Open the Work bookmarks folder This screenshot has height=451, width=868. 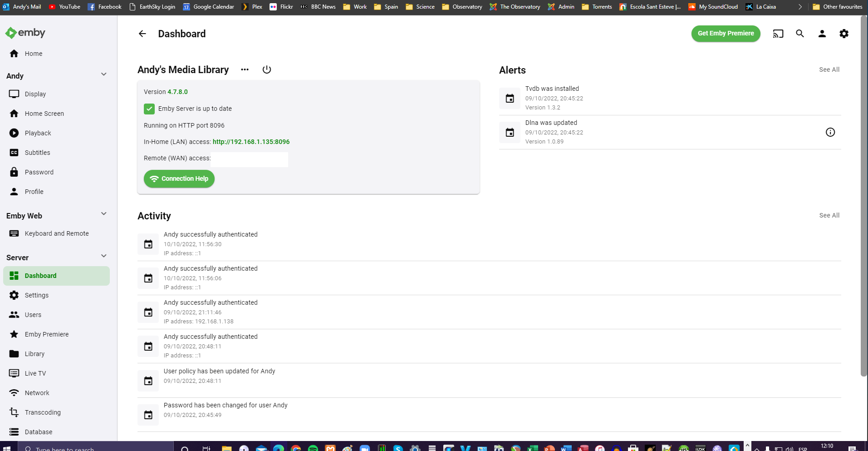(x=355, y=7)
